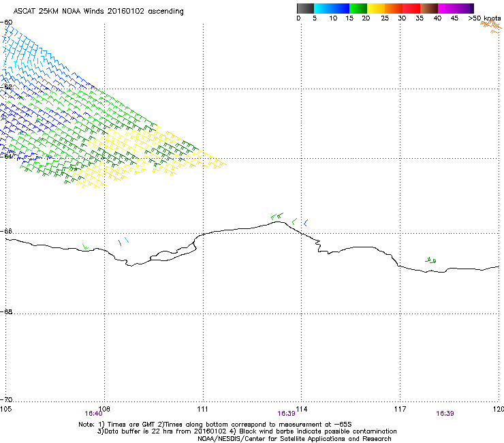Click the latitude label '-62'
This screenshot has height=443, width=504.
(6, 87)
